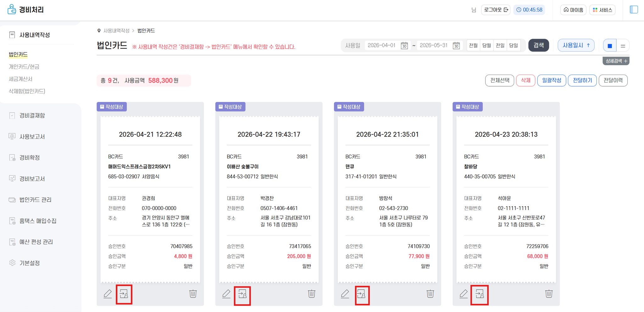Screen dimensions: 644x312
Task: Open 세금계산서 submenu item
Action: point(20,79)
